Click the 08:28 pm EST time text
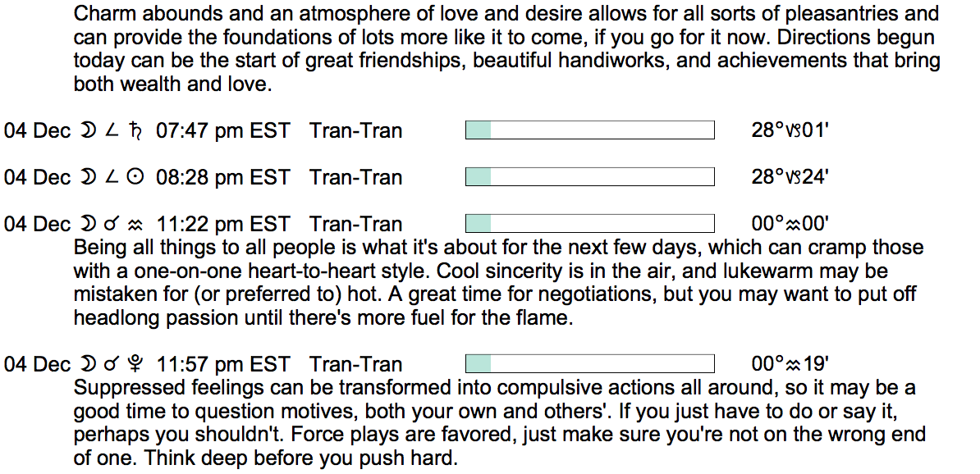The height and width of the screenshot is (474, 980). coord(222,177)
